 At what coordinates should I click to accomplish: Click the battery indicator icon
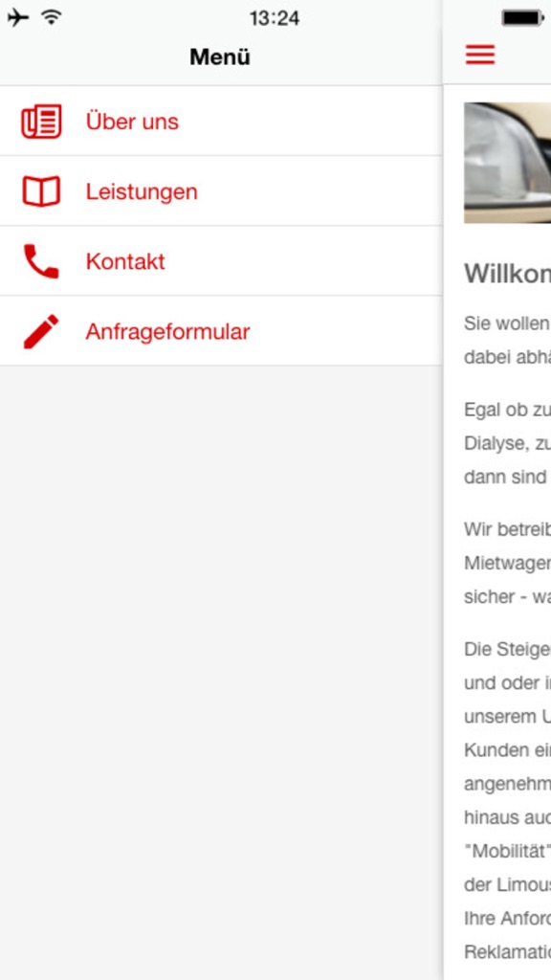[x=522, y=18]
